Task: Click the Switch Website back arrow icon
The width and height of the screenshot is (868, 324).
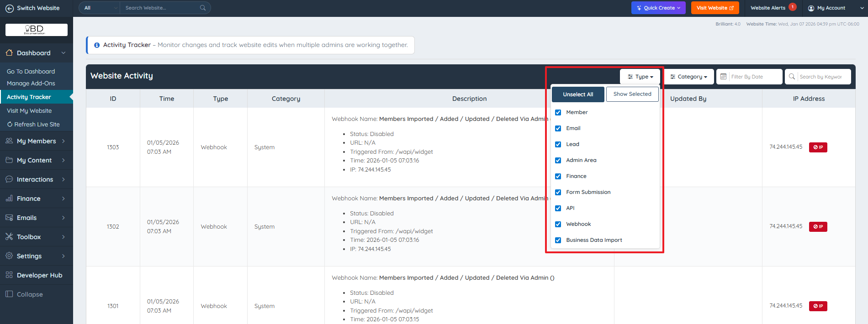Action: pos(9,8)
